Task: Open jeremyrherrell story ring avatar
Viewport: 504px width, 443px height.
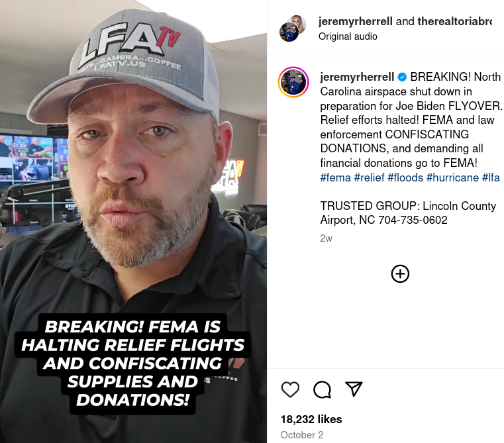Action: tap(293, 82)
